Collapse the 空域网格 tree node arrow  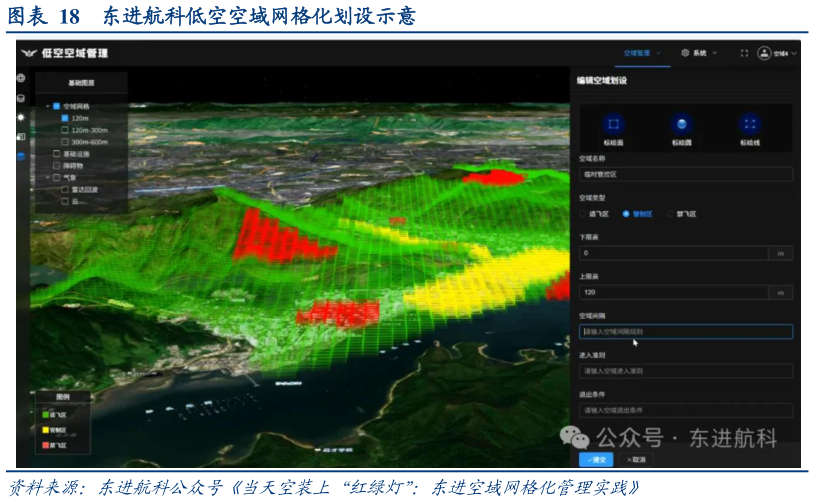point(46,105)
